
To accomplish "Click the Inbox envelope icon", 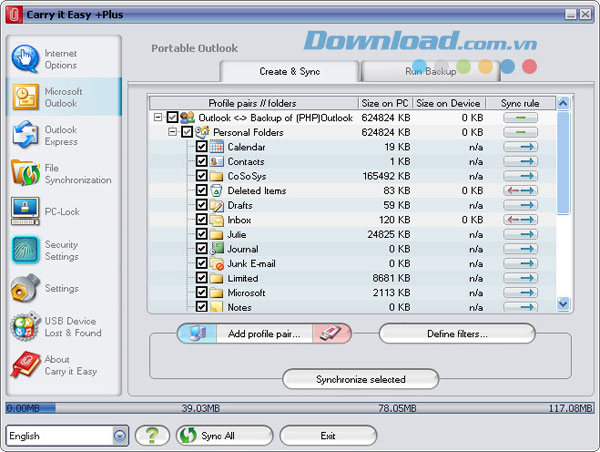I will click(x=217, y=220).
